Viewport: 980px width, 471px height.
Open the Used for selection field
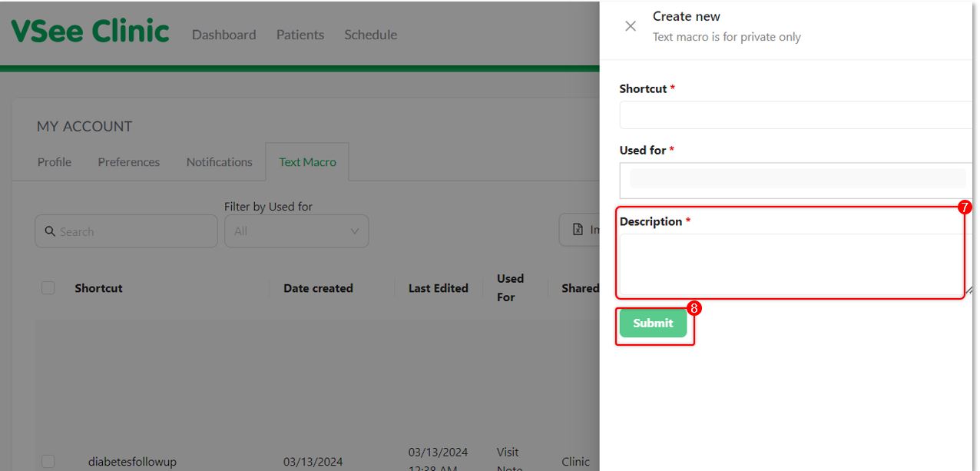point(797,181)
